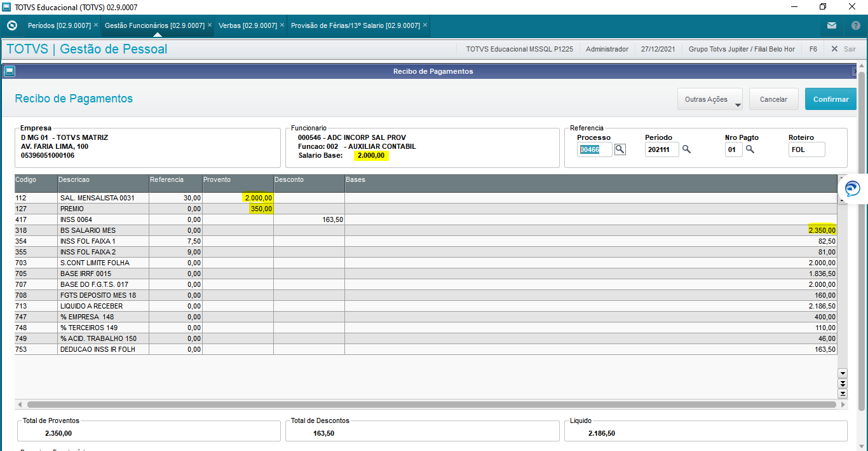This screenshot has height=451, width=868.
Task: Click the Período input field 202111
Action: [x=661, y=149]
